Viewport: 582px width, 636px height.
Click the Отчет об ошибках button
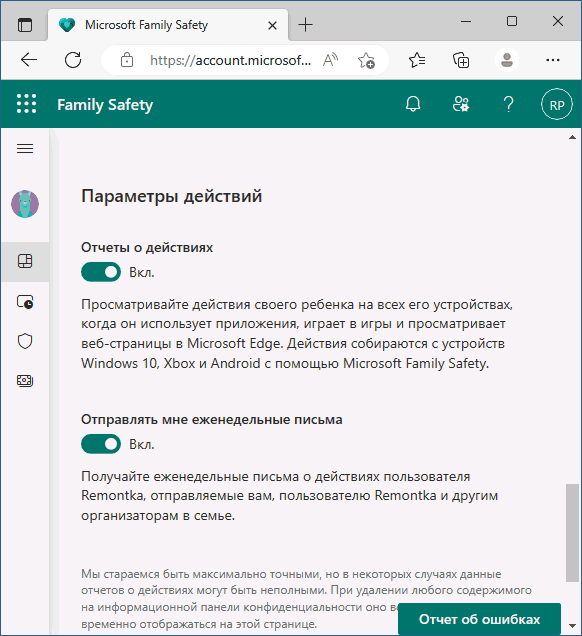pyautogui.click(x=479, y=619)
